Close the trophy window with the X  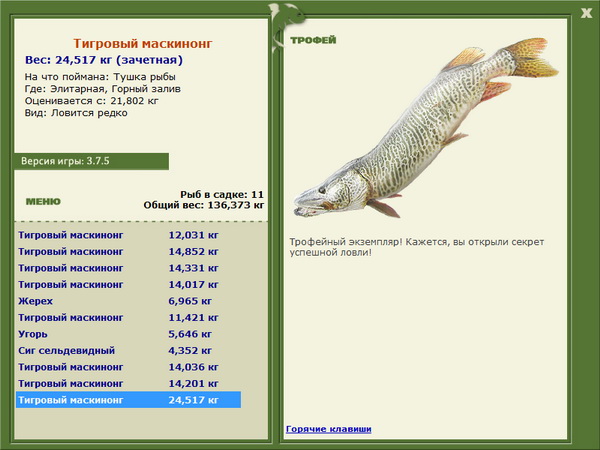[586, 14]
